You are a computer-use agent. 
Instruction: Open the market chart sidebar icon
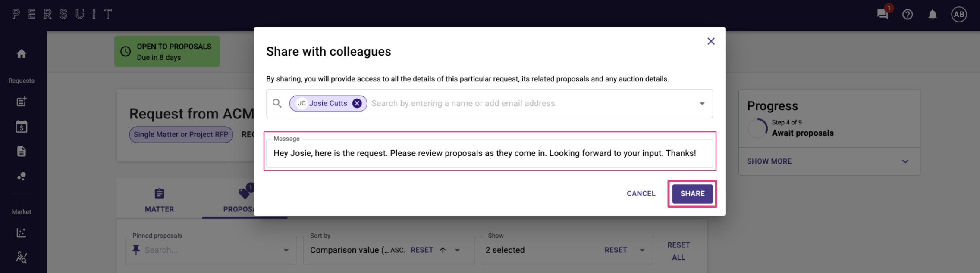pos(22,233)
